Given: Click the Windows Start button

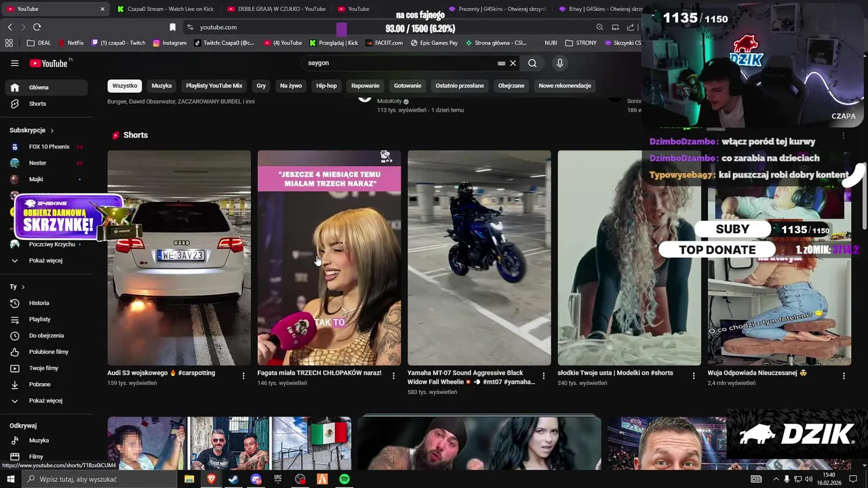Looking at the screenshot, I should pyautogui.click(x=10, y=479).
